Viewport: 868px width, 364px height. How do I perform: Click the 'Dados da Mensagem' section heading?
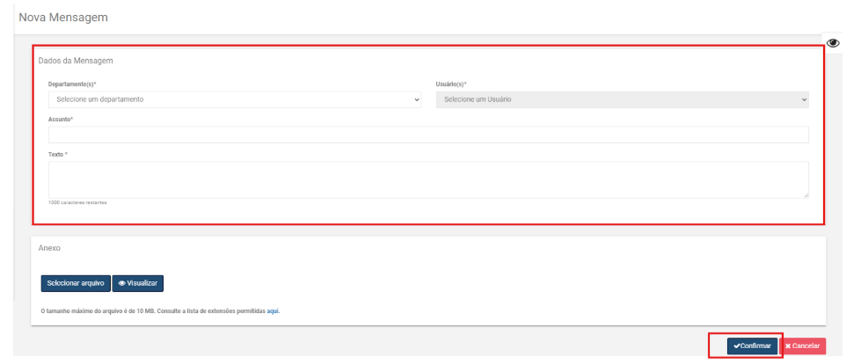[76, 61]
